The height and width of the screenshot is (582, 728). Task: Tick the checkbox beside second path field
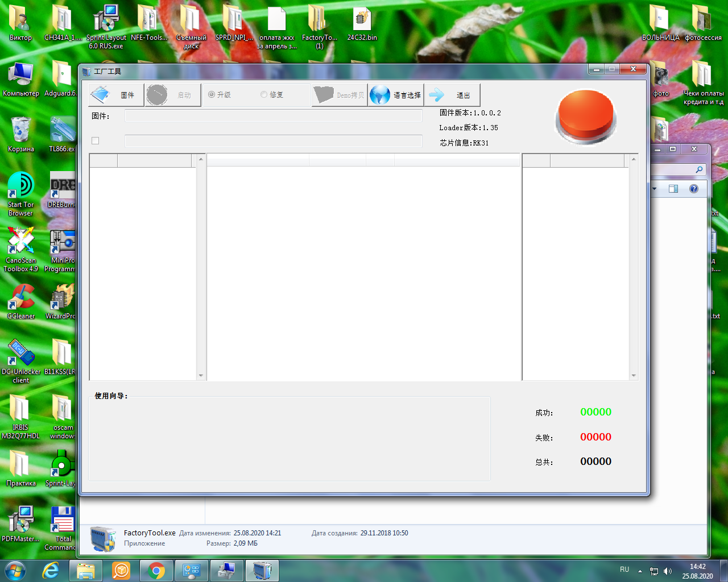(x=96, y=141)
